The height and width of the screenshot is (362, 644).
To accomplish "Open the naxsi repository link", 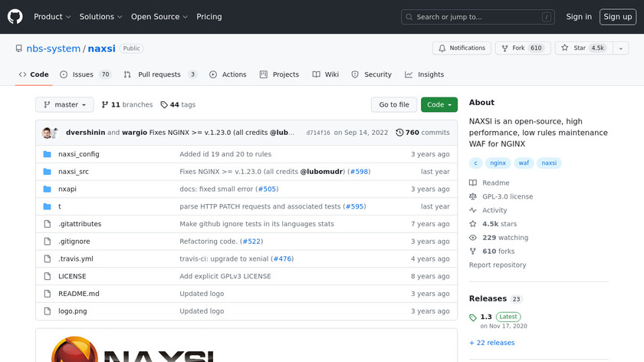I will click(101, 48).
